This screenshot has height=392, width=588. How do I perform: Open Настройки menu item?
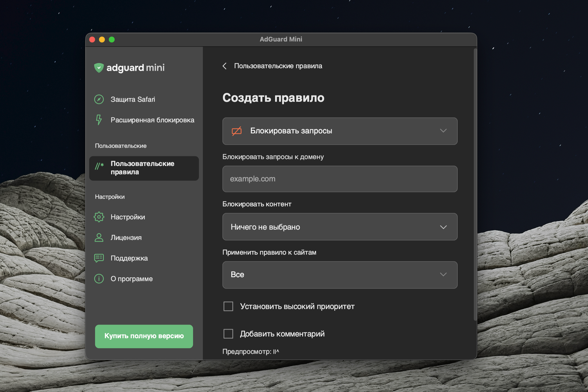tap(144, 217)
